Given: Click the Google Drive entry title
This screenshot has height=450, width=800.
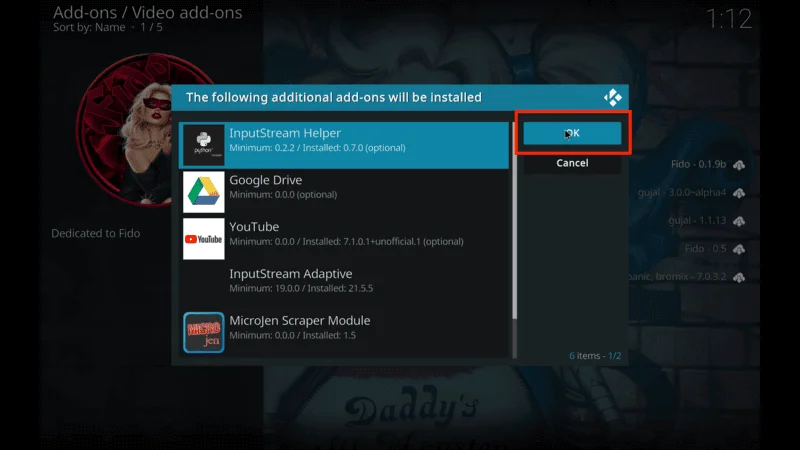Looking at the screenshot, I should [265, 180].
